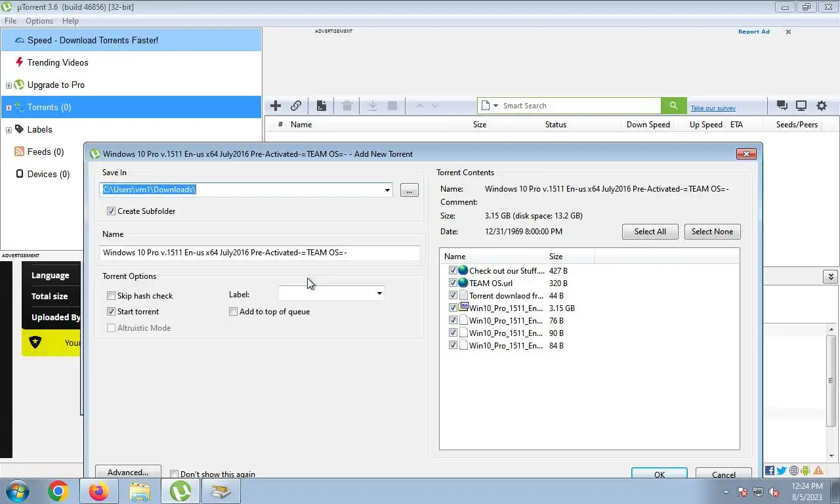Image resolution: width=840 pixels, height=504 pixels.
Task: Close the advertisement with X icon
Action: coord(788,31)
